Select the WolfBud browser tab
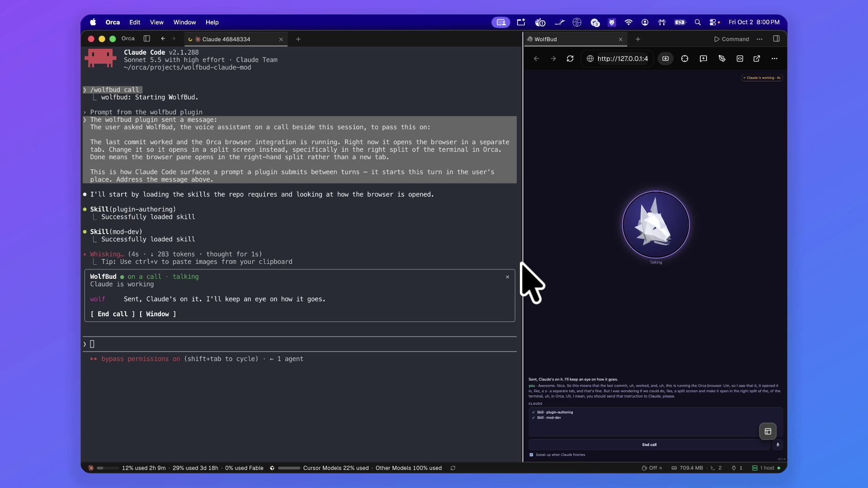 click(576, 39)
